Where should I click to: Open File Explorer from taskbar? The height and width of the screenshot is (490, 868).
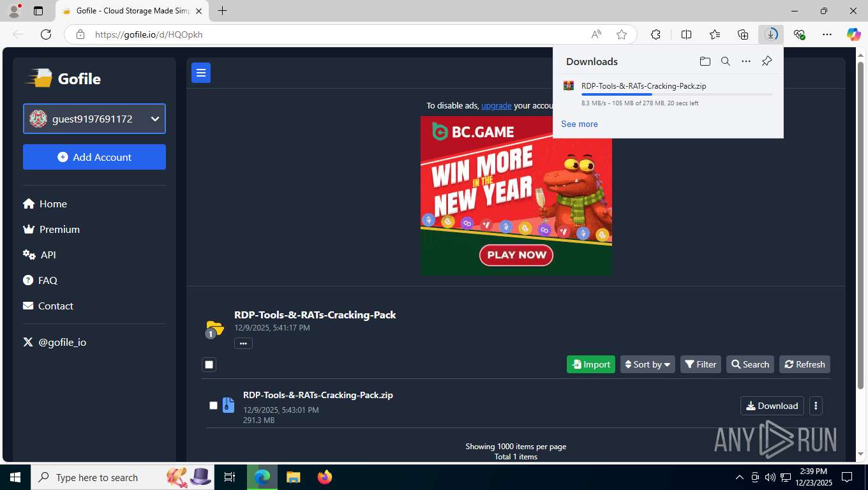point(293,477)
